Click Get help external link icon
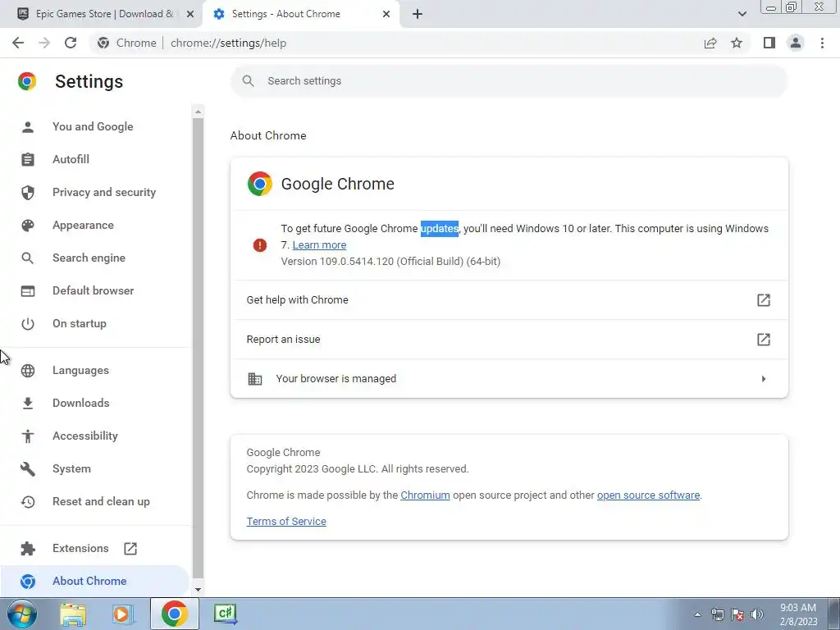The width and height of the screenshot is (840, 630). 764,300
